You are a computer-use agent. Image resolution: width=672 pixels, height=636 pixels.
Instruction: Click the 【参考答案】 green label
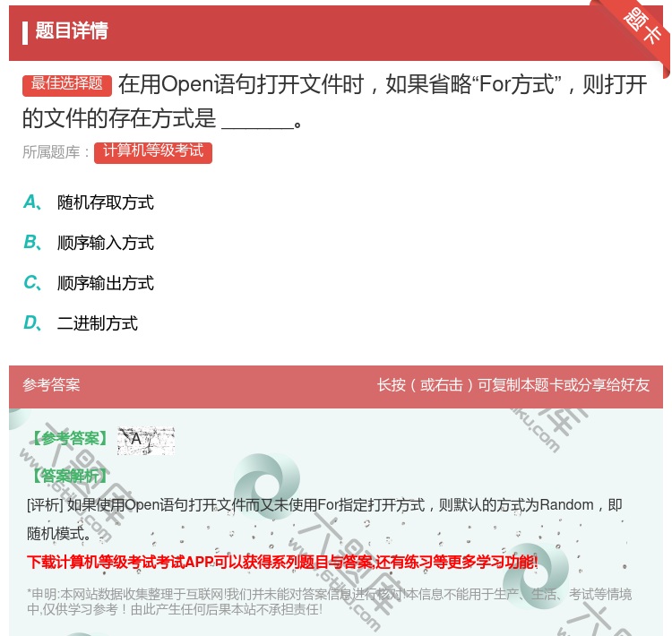[x=70, y=438]
